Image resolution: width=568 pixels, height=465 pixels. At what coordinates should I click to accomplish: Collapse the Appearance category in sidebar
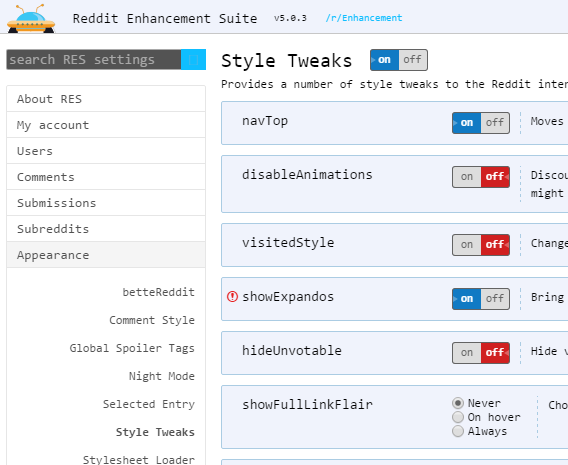(x=106, y=255)
